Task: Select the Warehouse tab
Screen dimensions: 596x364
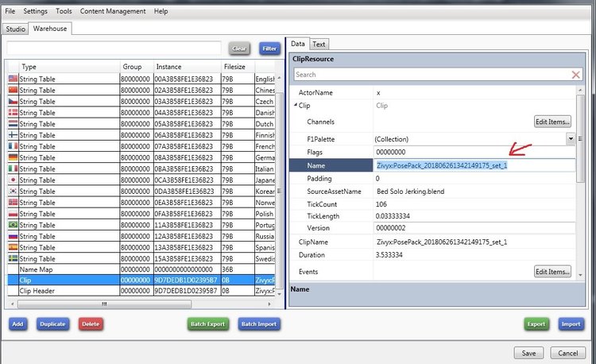Action: coord(50,29)
